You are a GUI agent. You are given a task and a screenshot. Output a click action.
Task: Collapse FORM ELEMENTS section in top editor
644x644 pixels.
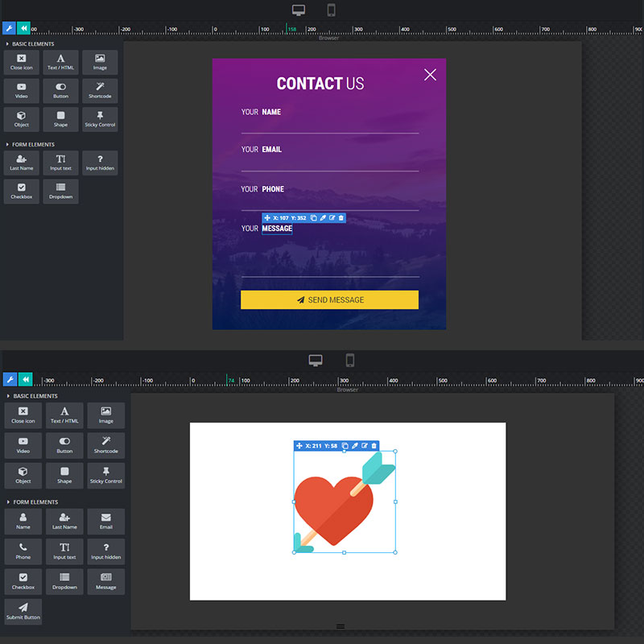pos(30,145)
